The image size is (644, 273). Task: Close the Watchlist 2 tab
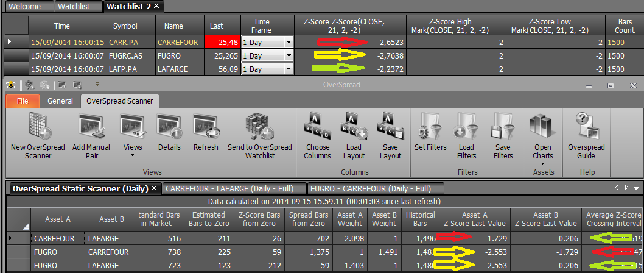coord(156,6)
